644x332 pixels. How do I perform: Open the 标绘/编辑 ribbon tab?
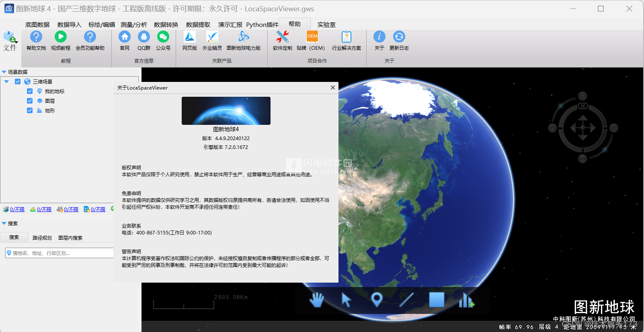point(102,24)
